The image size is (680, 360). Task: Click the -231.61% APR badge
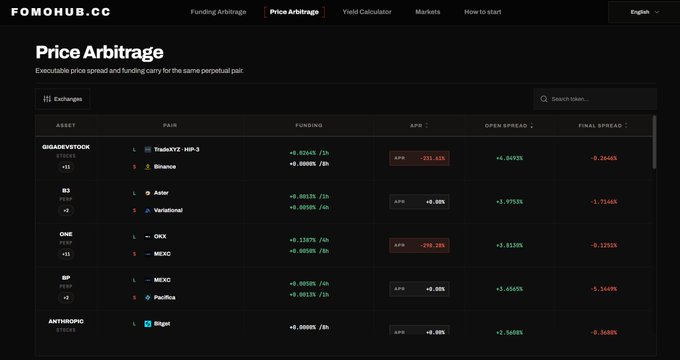tap(419, 158)
